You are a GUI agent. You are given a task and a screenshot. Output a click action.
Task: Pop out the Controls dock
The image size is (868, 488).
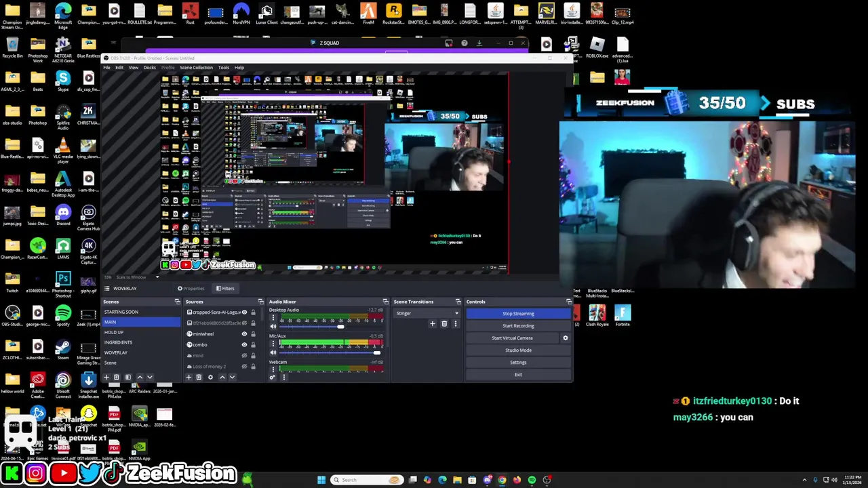tap(569, 302)
